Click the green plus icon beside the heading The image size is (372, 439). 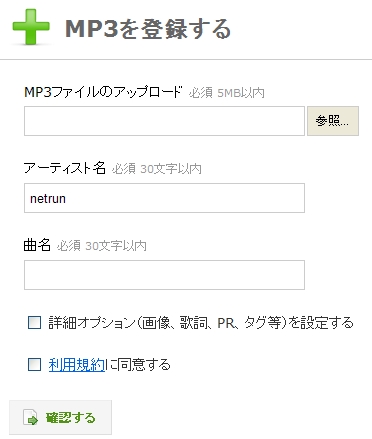tap(31, 27)
